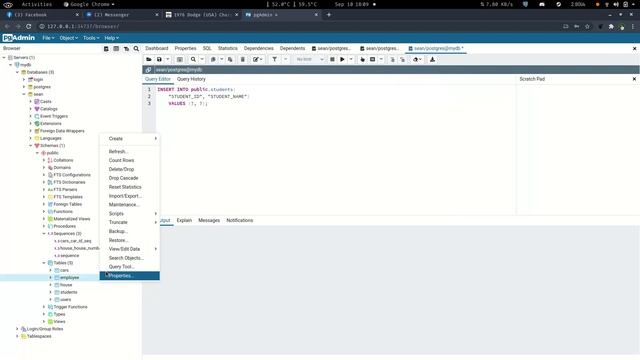The width and height of the screenshot is (640, 360).
Task: Open Explain options dropdown arrow
Action: (x=381, y=60)
